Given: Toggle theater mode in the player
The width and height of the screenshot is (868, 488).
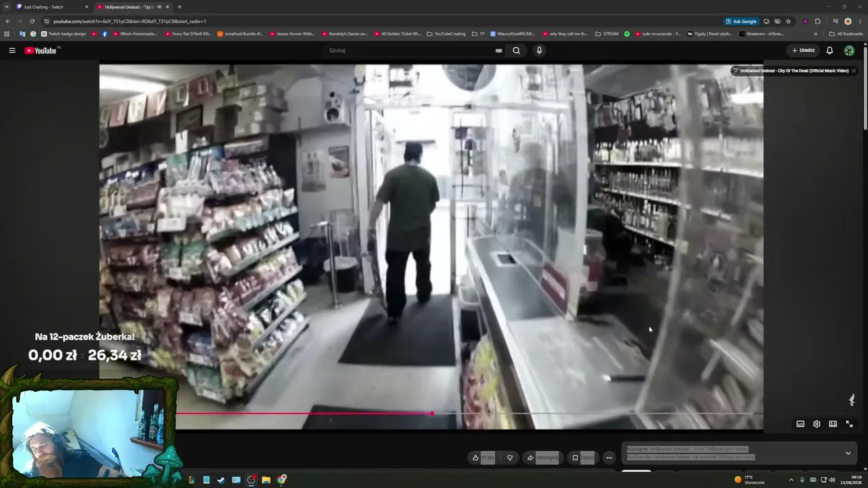Looking at the screenshot, I should 833,424.
